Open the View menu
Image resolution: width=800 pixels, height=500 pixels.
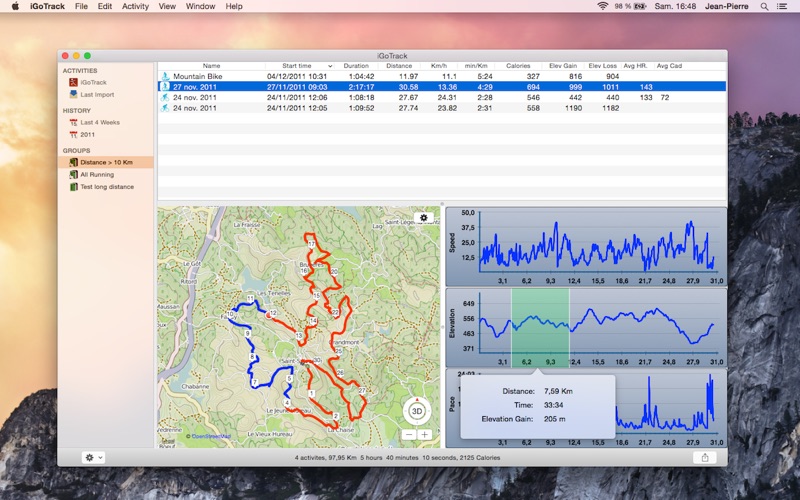pyautogui.click(x=167, y=6)
